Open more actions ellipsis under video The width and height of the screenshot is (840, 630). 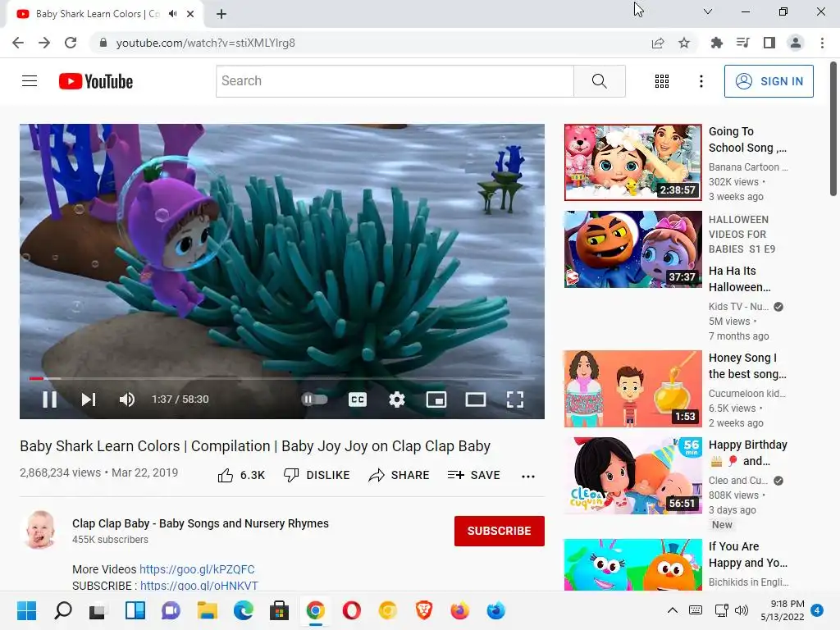tap(528, 477)
